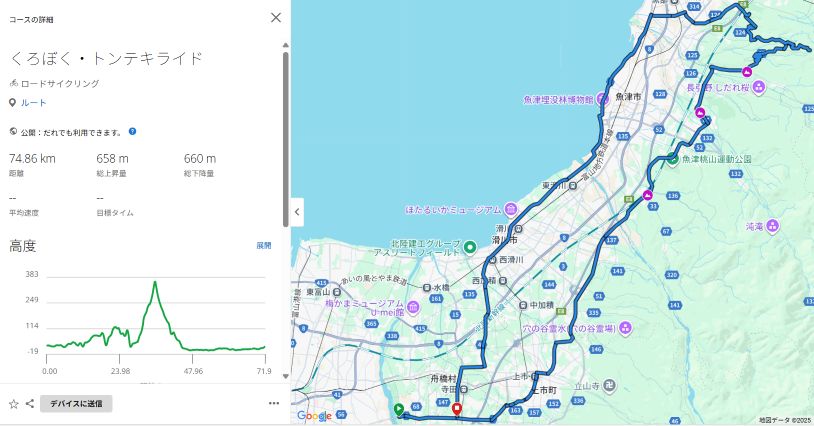
Task: Click the Google logo on the map
Action: [314, 415]
